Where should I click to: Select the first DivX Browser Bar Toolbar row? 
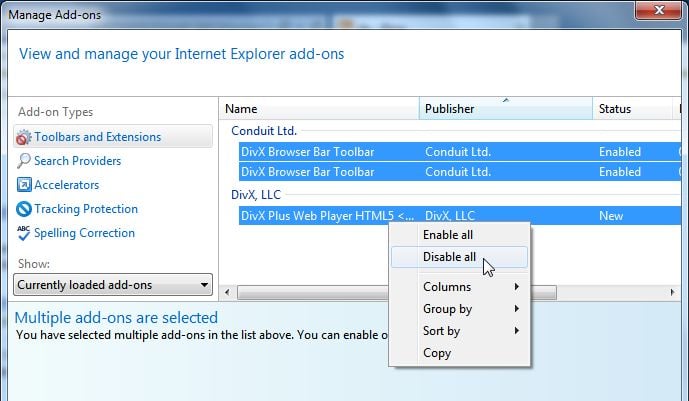click(x=460, y=152)
